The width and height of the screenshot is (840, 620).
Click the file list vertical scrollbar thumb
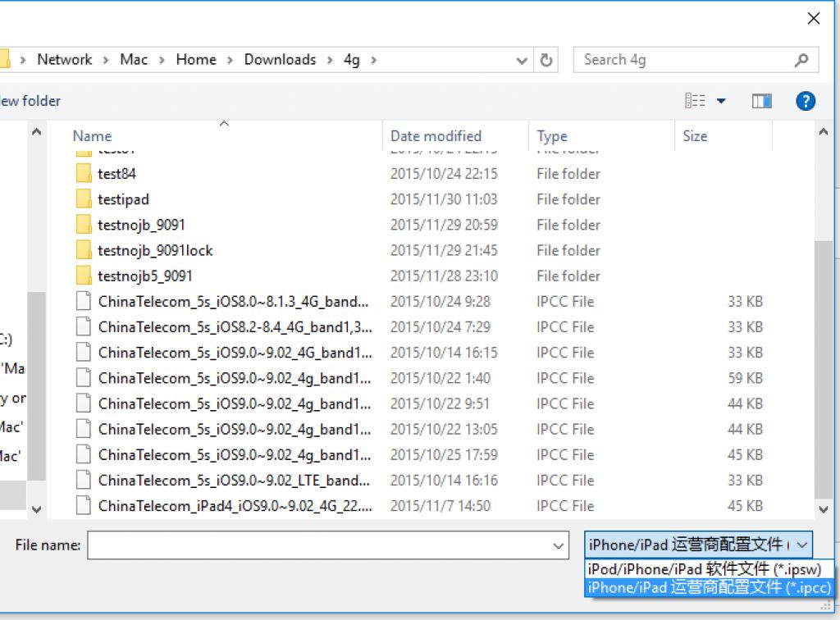824,369
